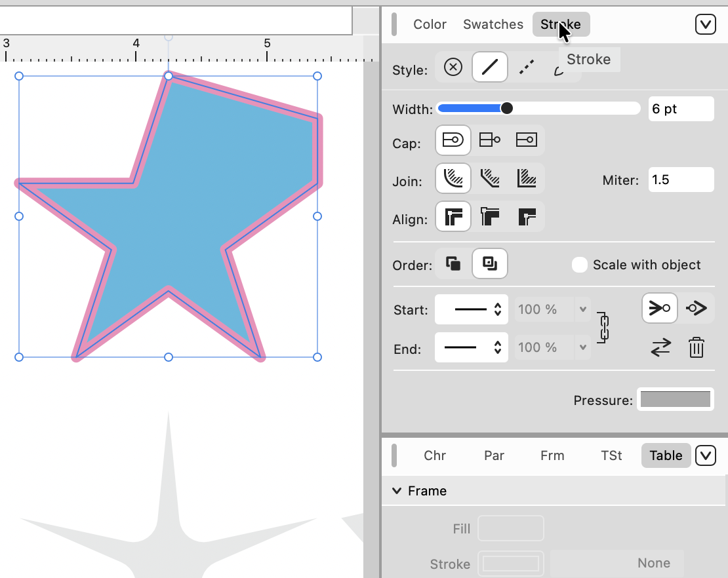Toggle the arrowhead scale link chain

click(604, 328)
